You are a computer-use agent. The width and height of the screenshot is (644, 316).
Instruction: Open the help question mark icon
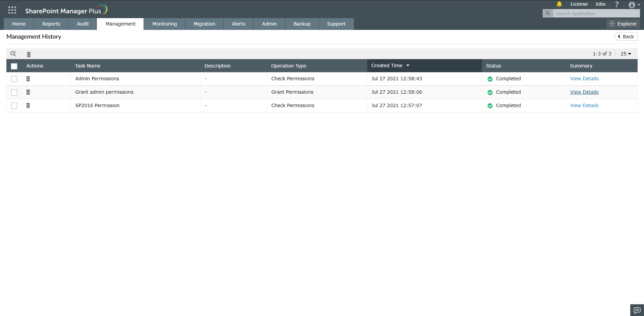(x=616, y=4)
